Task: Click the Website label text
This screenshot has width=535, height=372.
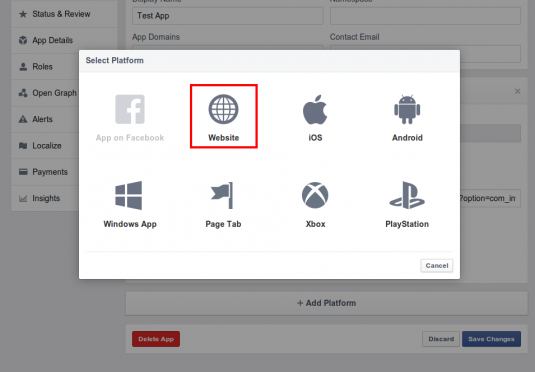Action: [223, 138]
